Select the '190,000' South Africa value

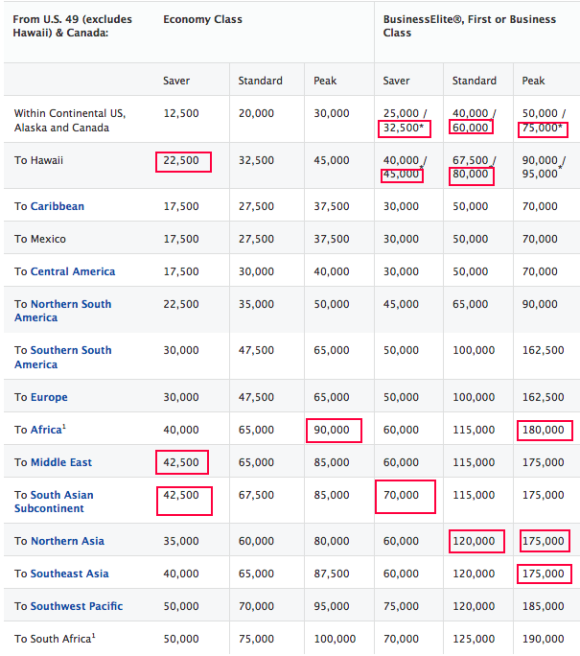[x=543, y=639]
